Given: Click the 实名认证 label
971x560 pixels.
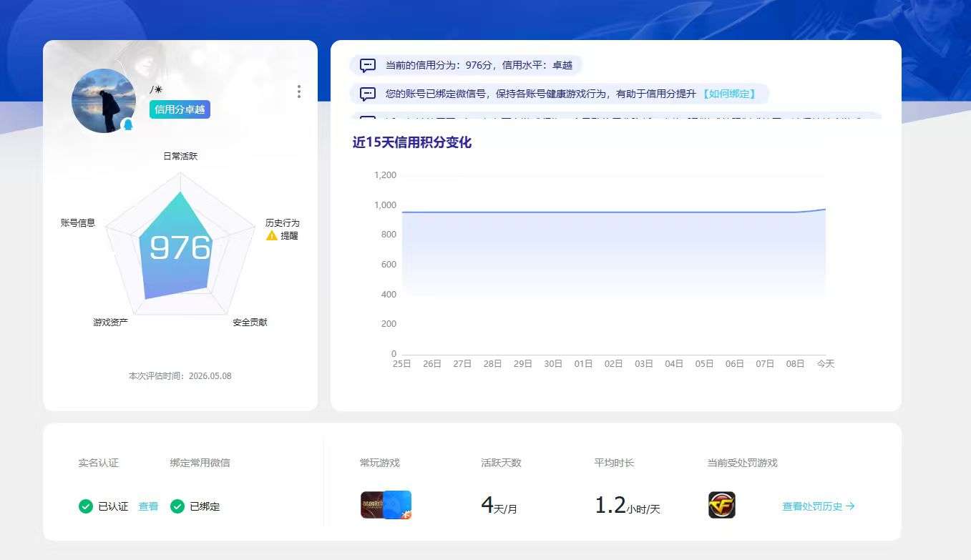Looking at the screenshot, I should 99,463.
